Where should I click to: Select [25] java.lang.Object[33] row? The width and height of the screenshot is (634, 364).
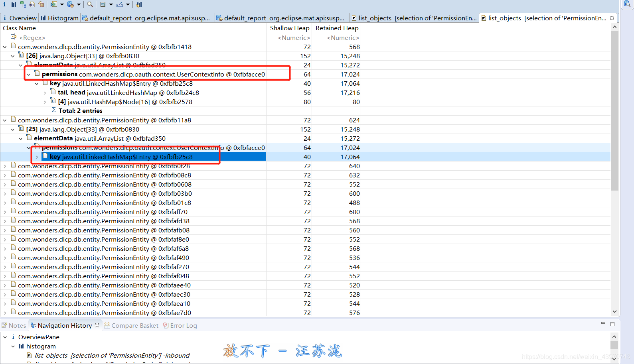click(x=83, y=129)
